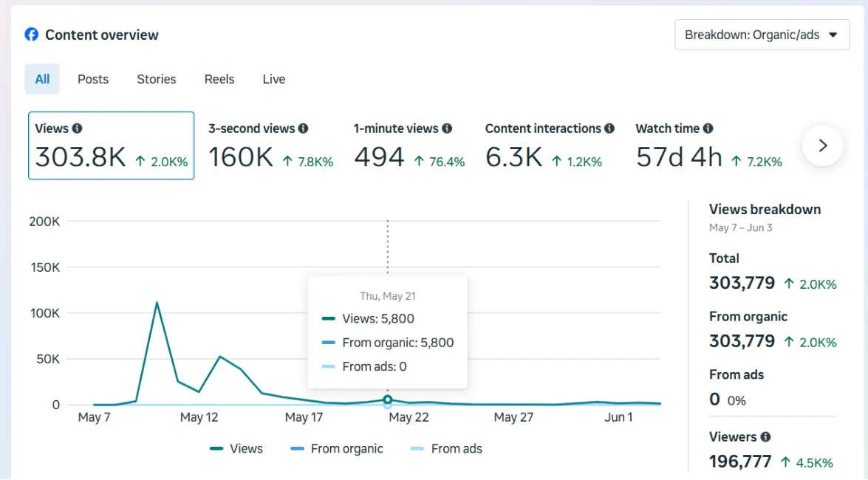
Task: Click the May 22 axis label
Action: (x=409, y=417)
